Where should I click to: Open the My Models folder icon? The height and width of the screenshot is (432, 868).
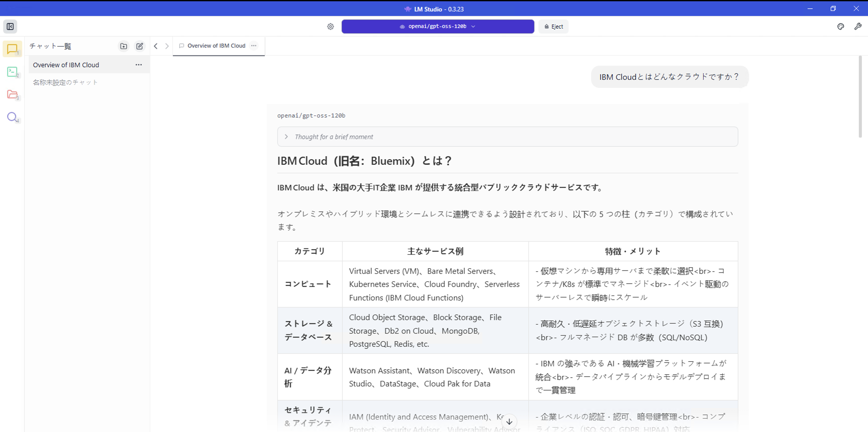pos(12,95)
